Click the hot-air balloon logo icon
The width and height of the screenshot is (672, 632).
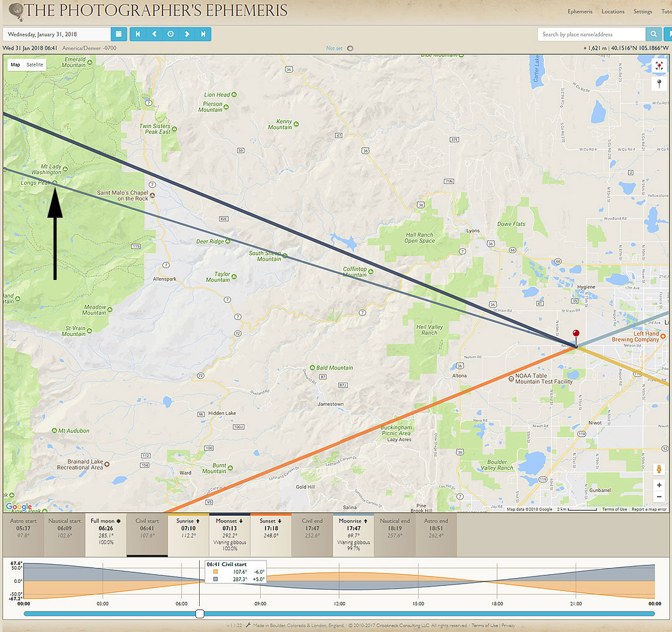click(16, 12)
